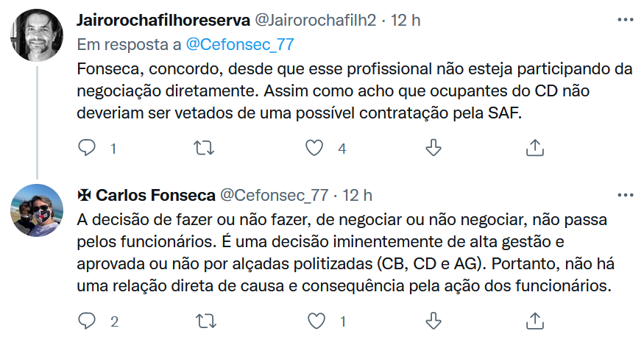Retweet Carlos Fonseca's tweet
Image resolution: width=644 pixels, height=345 pixels.
point(202,321)
